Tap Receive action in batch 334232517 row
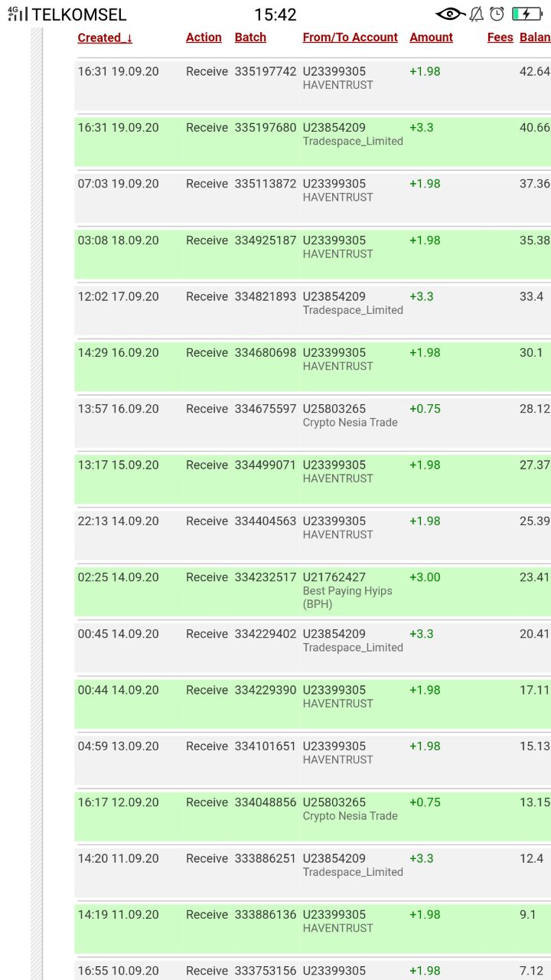The image size is (551, 980). (207, 577)
